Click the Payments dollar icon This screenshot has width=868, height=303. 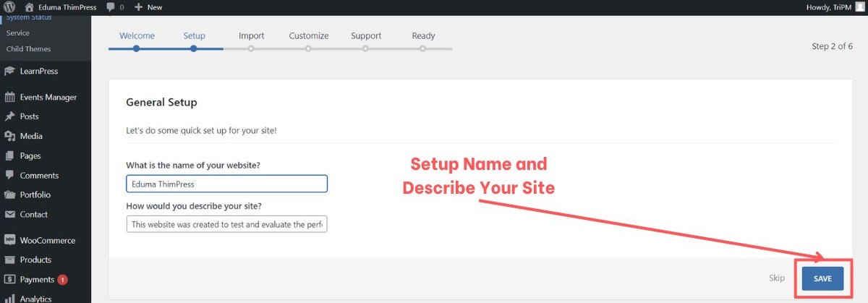coord(9,279)
